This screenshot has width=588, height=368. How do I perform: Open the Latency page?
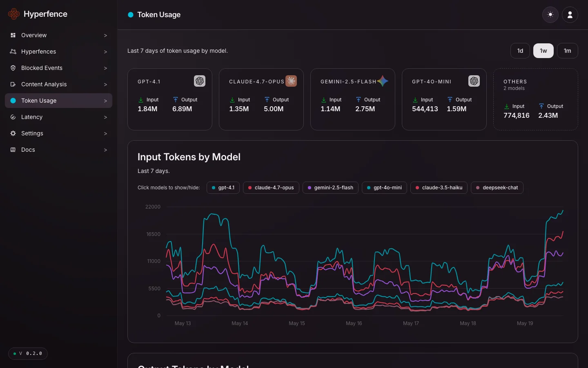(58, 117)
